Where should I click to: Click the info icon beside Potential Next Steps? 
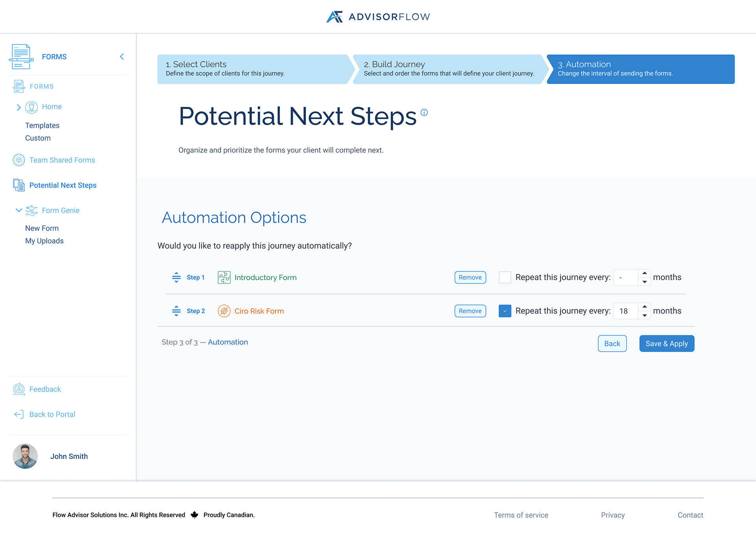[424, 112]
